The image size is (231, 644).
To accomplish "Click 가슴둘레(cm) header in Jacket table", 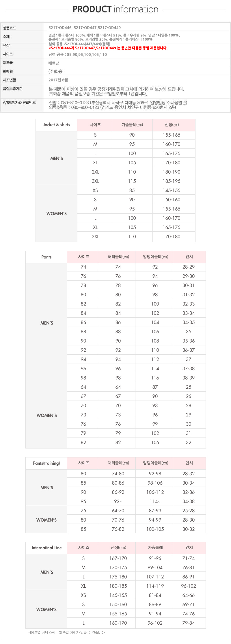I will click(132, 125).
